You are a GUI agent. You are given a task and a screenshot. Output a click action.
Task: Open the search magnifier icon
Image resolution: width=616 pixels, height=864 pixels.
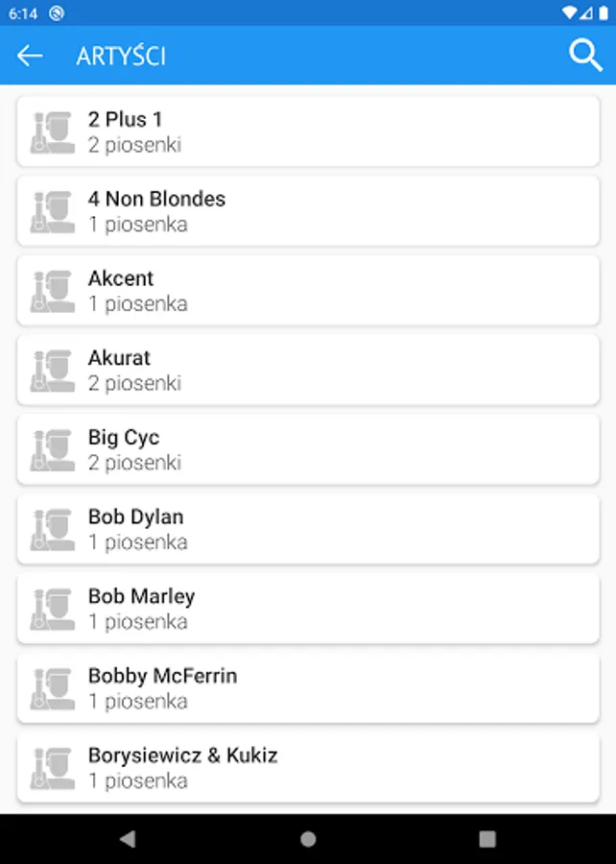[x=585, y=55]
